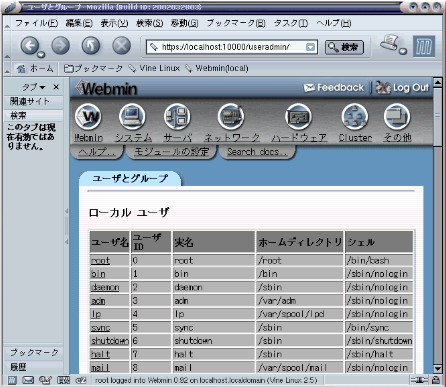Click the Log Out icon
The width and height of the screenshot is (446, 387).
click(x=383, y=88)
